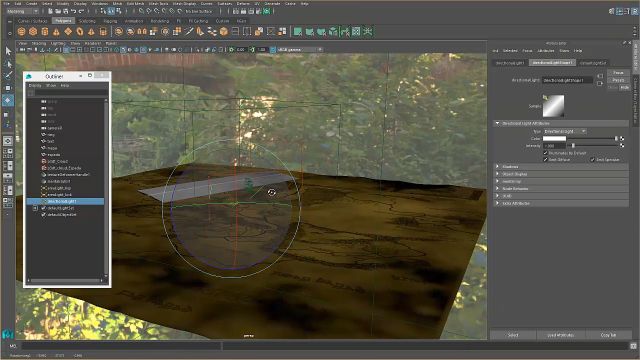Open the Create menu
The image size is (640, 360).
click(x=31, y=3)
